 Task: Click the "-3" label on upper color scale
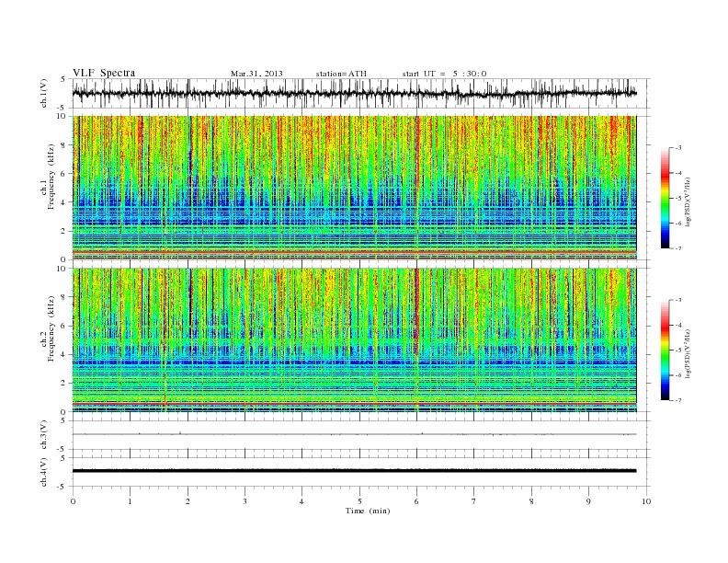pos(678,148)
